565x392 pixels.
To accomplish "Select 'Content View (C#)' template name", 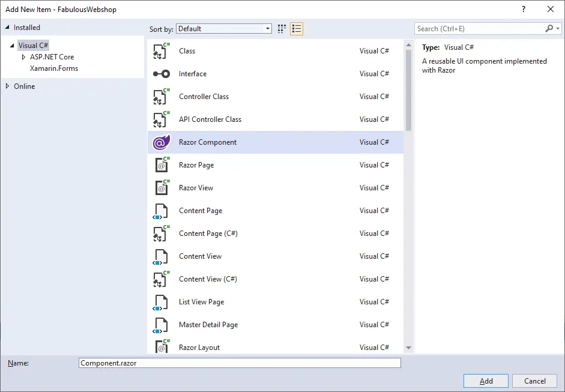I will 208,279.
